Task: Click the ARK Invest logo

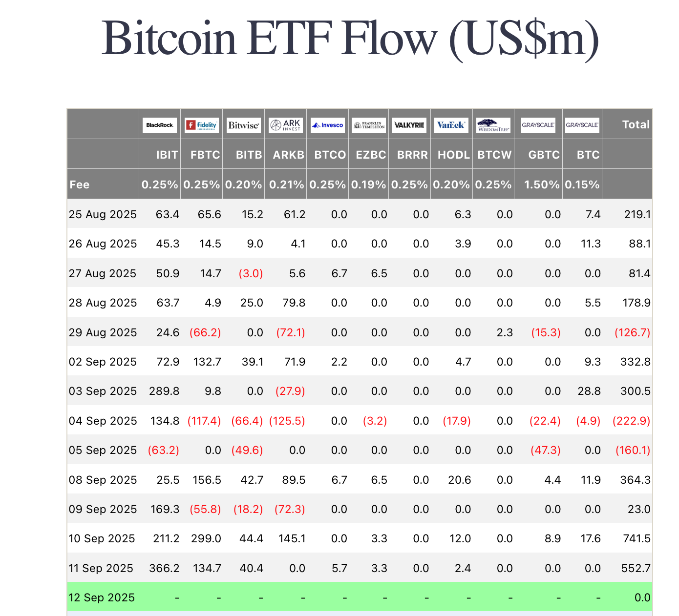Action: 286,125
